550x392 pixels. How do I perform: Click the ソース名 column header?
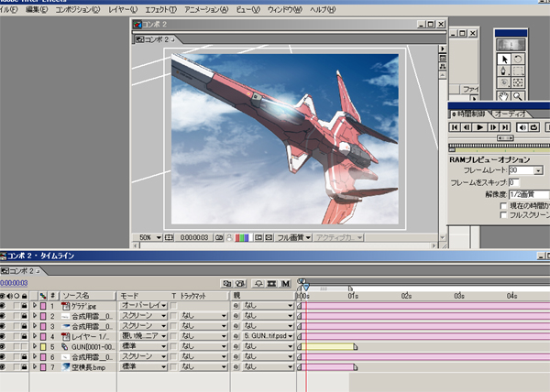(x=88, y=296)
